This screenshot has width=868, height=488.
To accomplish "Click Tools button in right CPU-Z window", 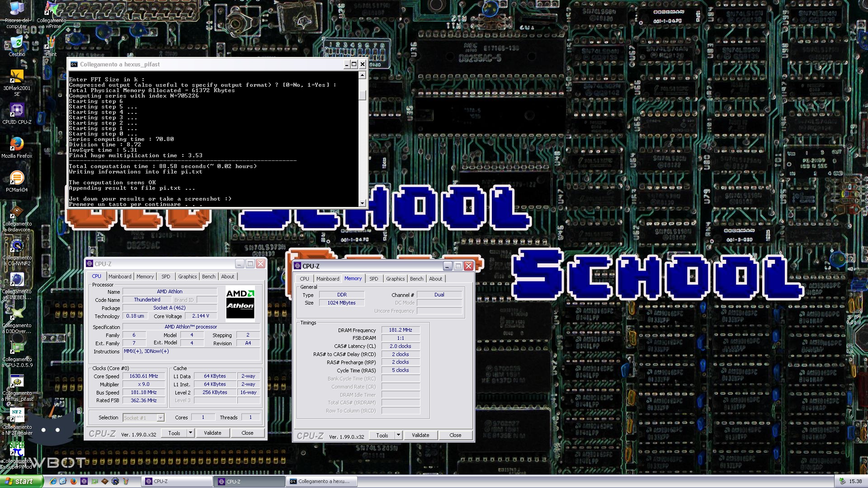I will tap(382, 435).
